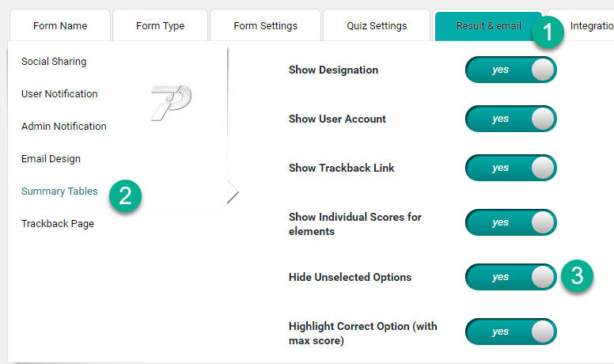614x364 pixels.
Task: Open the Form Settings tab
Action: [x=266, y=25]
